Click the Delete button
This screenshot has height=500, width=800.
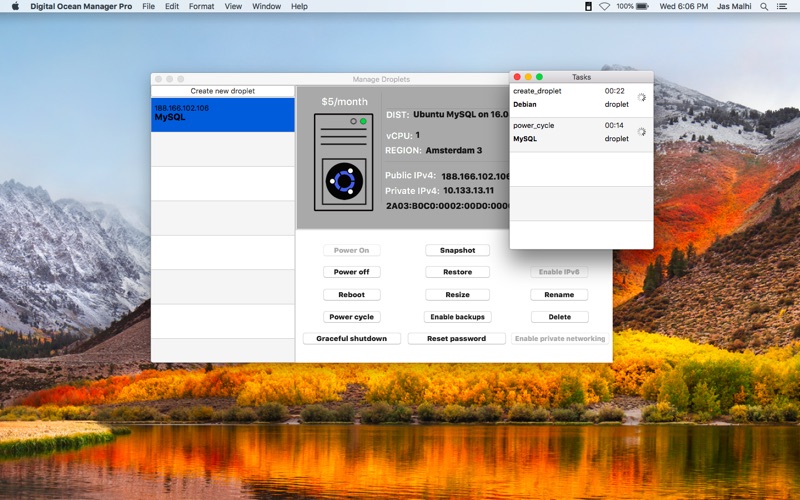coord(560,317)
